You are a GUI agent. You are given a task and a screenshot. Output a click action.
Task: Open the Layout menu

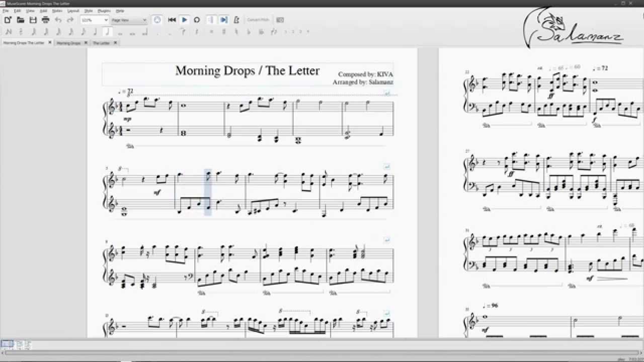(x=73, y=11)
